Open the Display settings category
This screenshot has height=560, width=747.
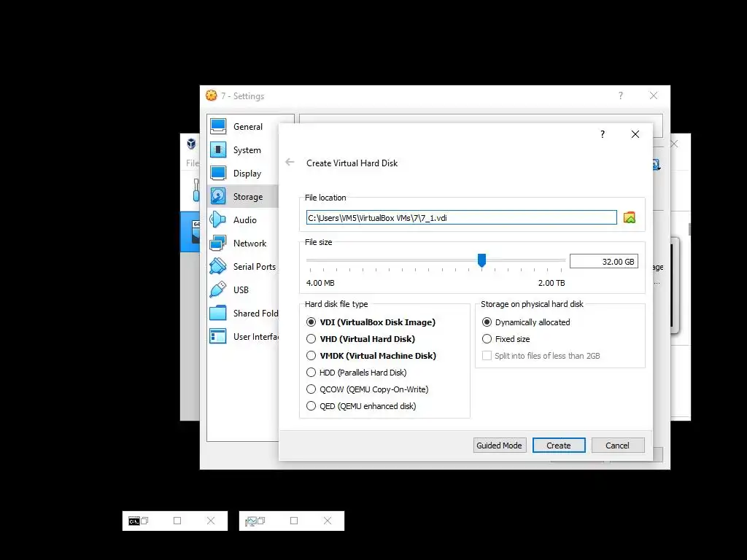(247, 174)
